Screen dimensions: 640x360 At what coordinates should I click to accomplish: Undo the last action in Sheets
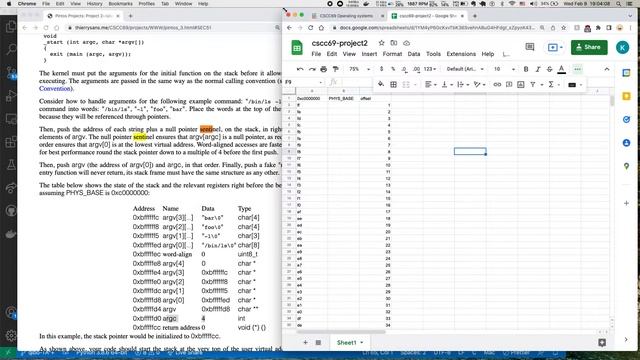tap(300, 69)
